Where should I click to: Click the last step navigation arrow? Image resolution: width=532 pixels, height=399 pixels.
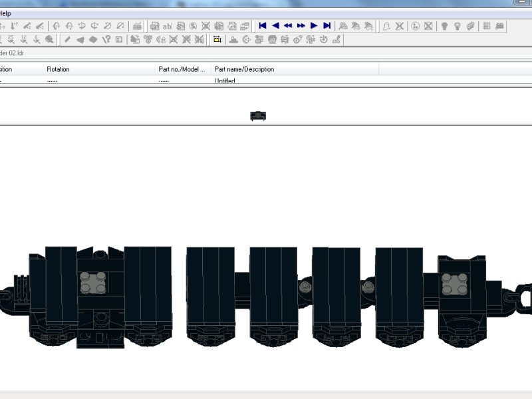pyautogui.click(x=327, y=26)
